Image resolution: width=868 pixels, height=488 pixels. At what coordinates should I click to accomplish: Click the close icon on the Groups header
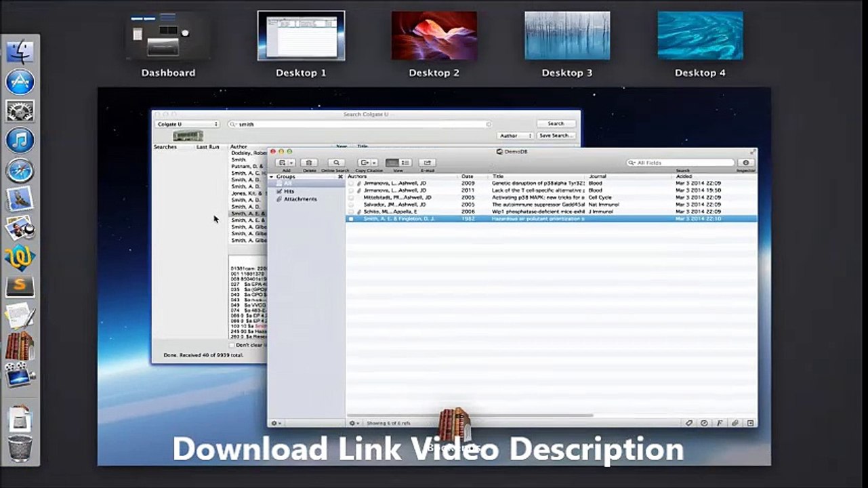point(340,176)
